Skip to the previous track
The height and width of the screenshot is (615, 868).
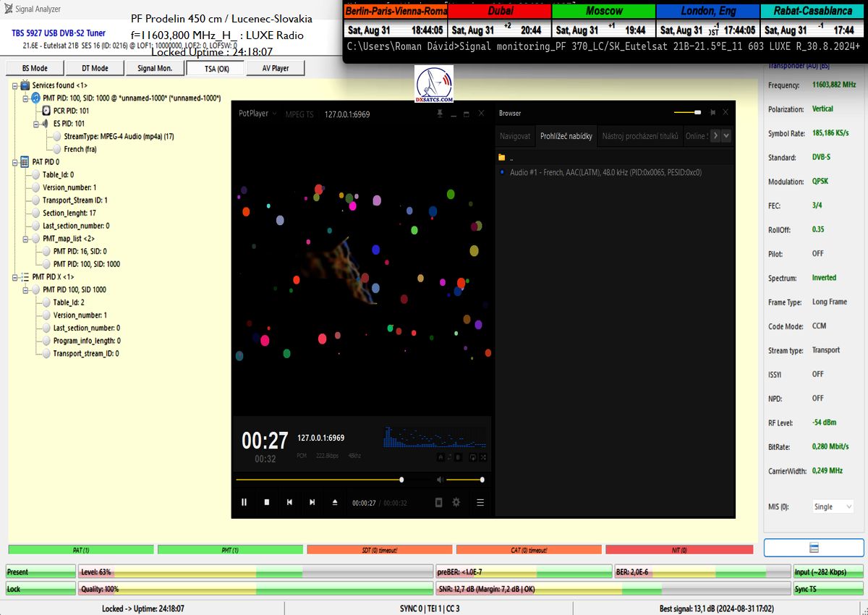[x=289, y=502]
